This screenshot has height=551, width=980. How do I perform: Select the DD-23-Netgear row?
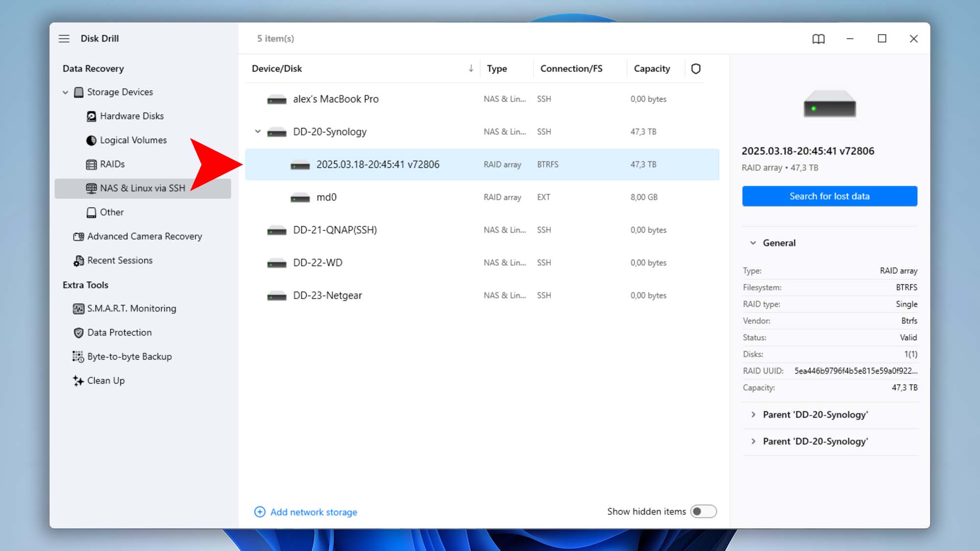pyautogui.click(x=482, y=296)
